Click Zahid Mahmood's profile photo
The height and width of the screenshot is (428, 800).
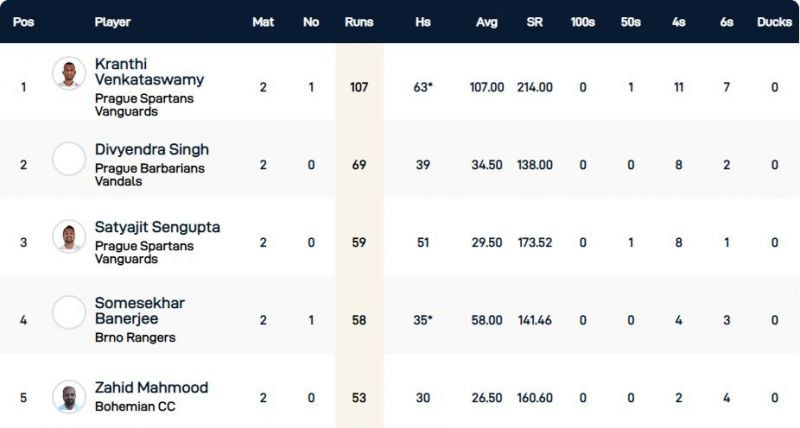(69, 397)
